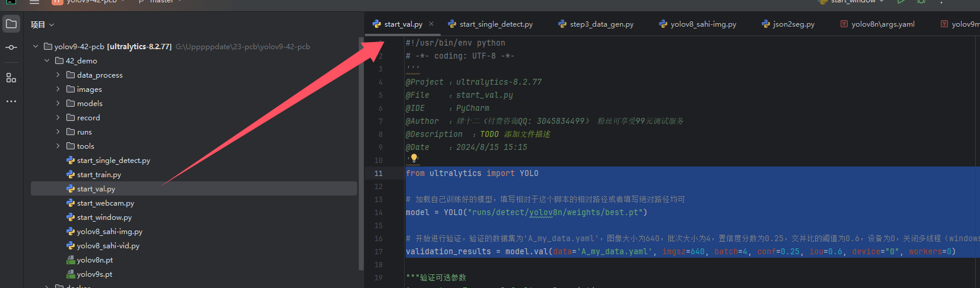
Task: Click gutter line number 17
Action: point(378,251)
